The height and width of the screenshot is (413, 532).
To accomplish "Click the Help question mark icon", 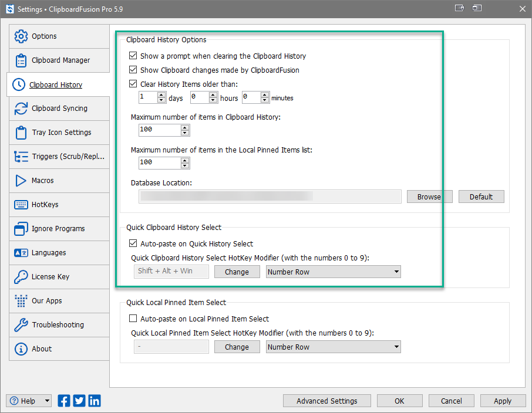I will tap(14, 401).
